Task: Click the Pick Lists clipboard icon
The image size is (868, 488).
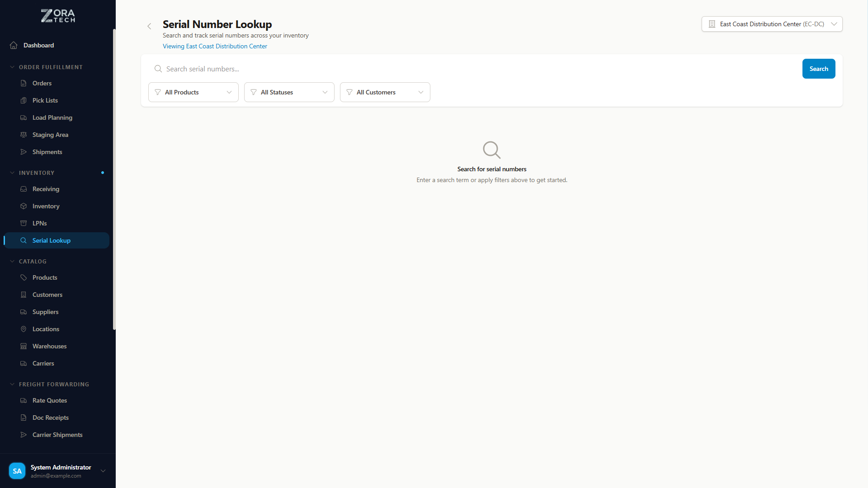Action: click(24, 100)
